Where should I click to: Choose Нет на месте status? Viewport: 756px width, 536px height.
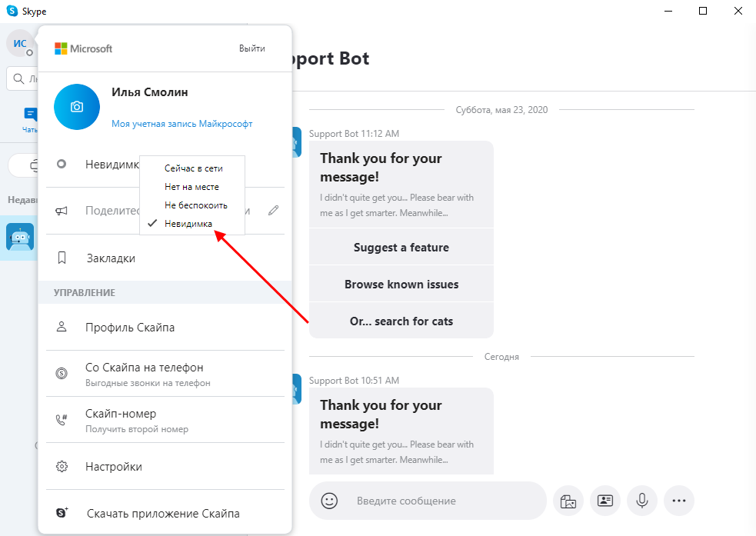(x=191, y=187)
